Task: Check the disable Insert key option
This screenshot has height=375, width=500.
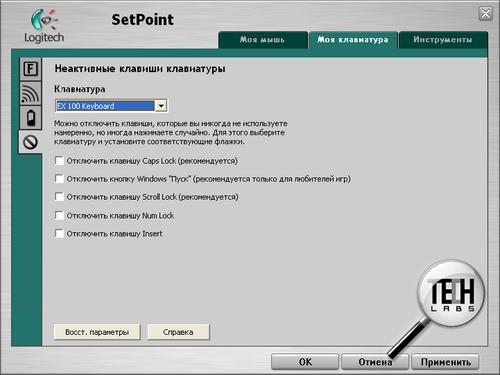Action: pyautogui.click(x=59, y=233)
